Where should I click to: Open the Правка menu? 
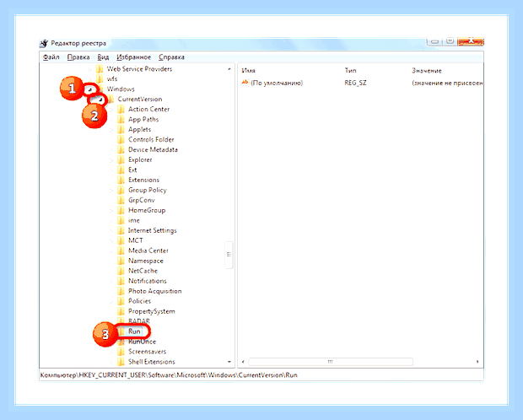coord(78,57)
